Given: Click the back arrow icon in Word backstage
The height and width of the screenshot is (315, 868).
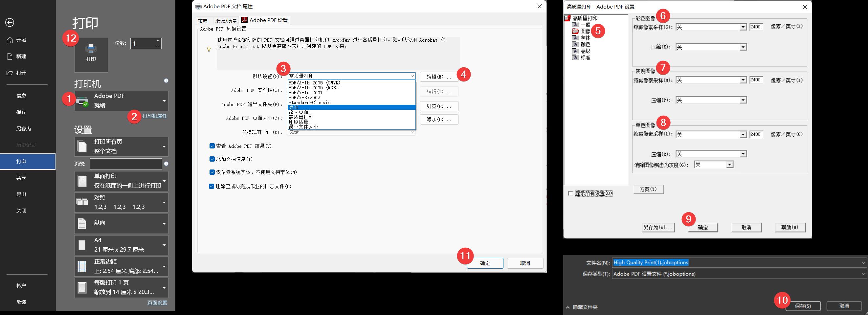Looking at the screenshot, I should (10, 22).
